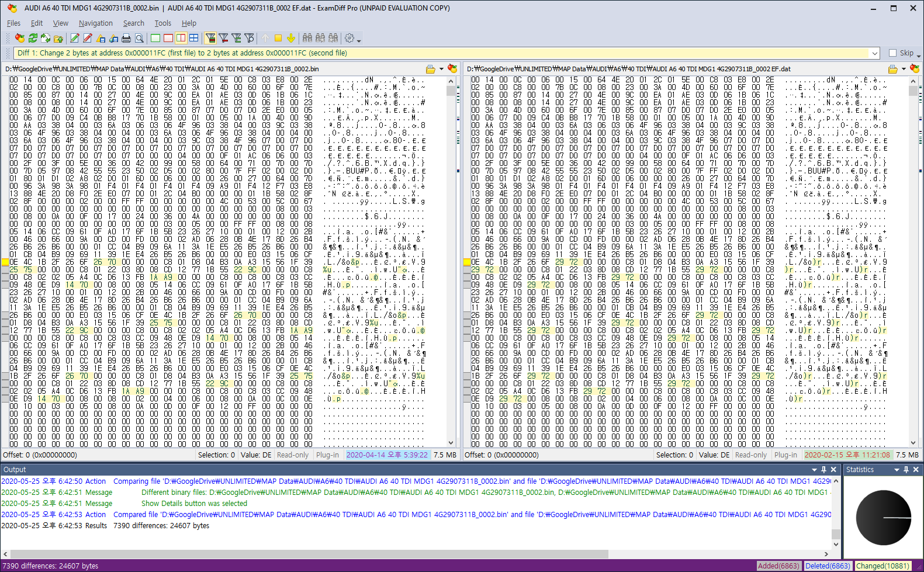The image size is (924, 572).
Task: Close the Output panel
Action: (834, 470)
